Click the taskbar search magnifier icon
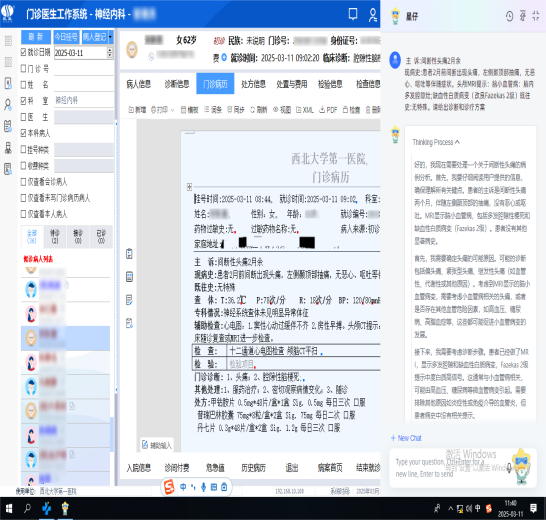The height and width of the screenshot is (520, 546). tap(27, 509)
